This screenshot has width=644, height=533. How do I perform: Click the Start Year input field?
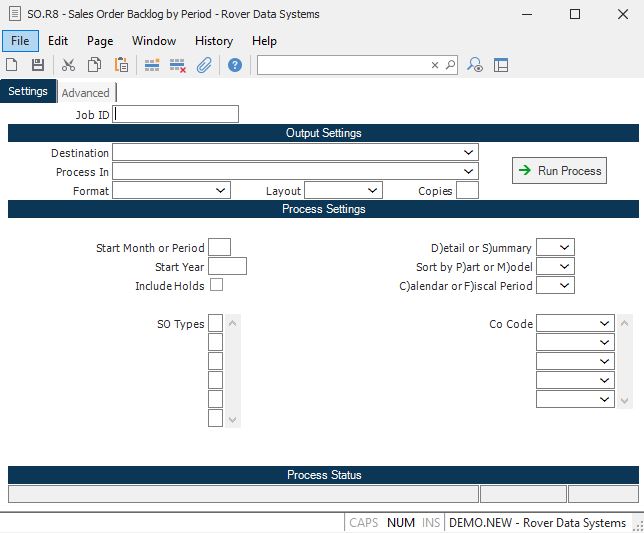227,266
